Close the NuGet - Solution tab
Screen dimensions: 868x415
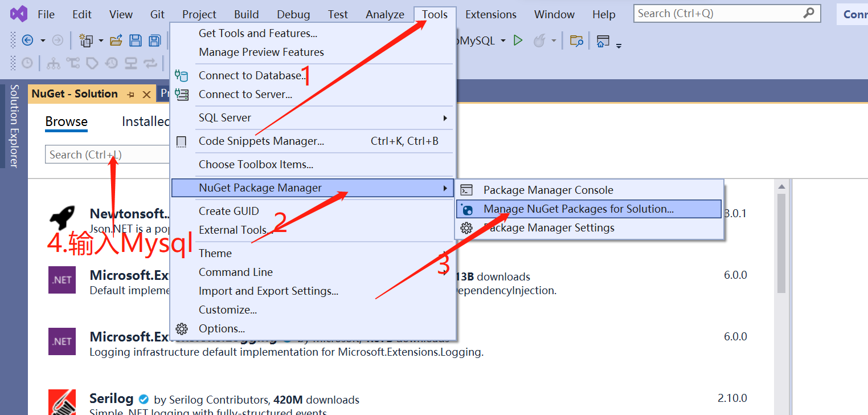tap(146, 95)
